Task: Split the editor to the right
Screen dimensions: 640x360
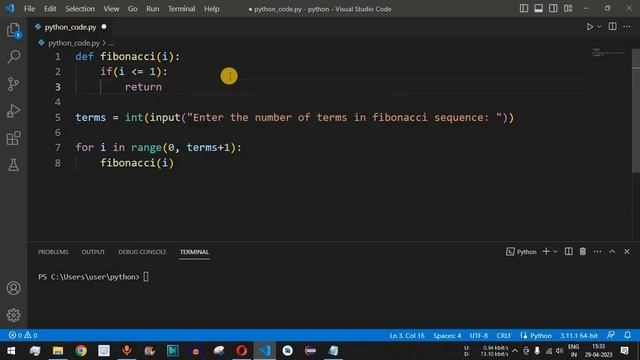Action: tap(612, 27)
